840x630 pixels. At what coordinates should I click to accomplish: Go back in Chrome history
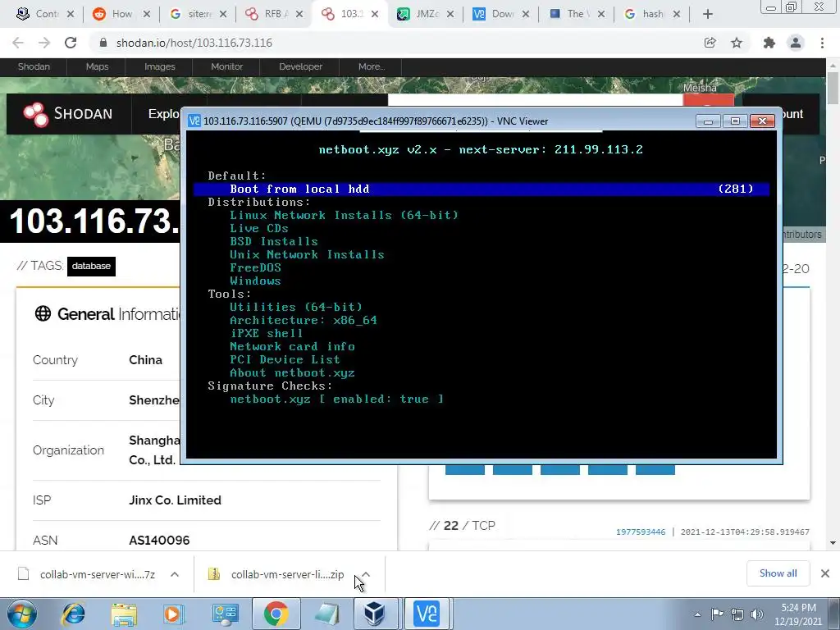(18, 43)
